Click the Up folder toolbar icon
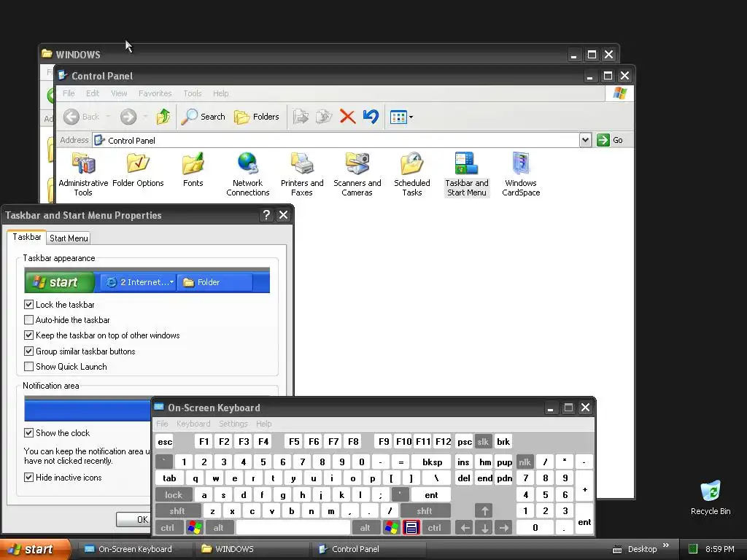The image size is (747, 560). [x=163, y=116]
